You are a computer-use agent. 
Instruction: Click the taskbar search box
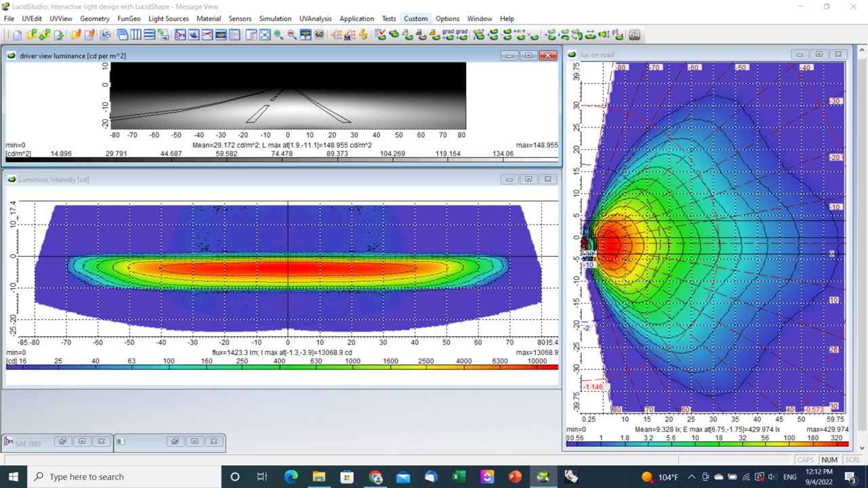[124, 476]
